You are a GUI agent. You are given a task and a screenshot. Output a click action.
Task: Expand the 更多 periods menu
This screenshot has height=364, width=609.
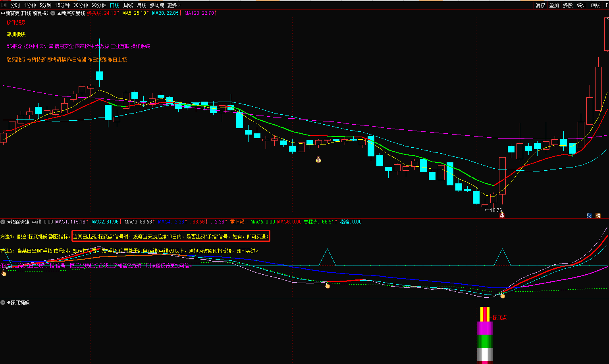(x=174, y=5)
